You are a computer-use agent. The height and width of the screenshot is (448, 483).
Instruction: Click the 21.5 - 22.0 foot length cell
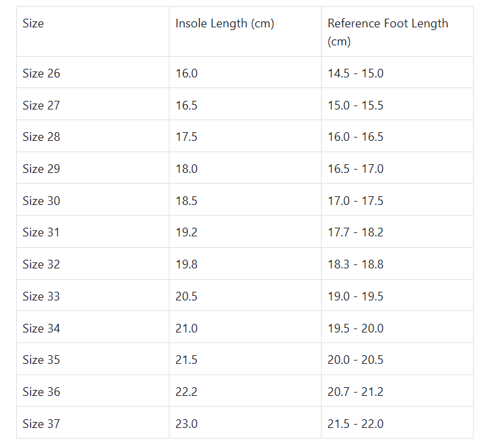[356, 424]
